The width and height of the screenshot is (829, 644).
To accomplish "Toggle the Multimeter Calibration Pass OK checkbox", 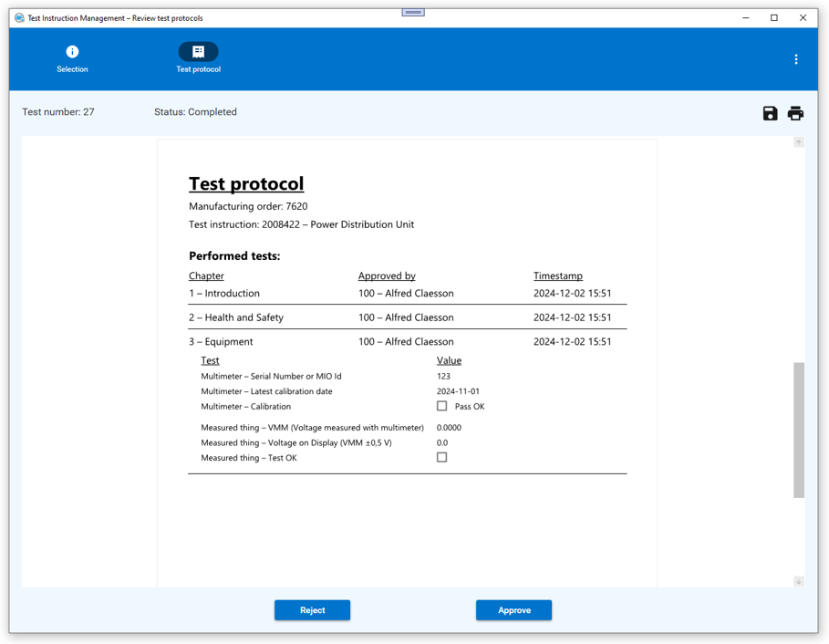I will tap(442, 406).
